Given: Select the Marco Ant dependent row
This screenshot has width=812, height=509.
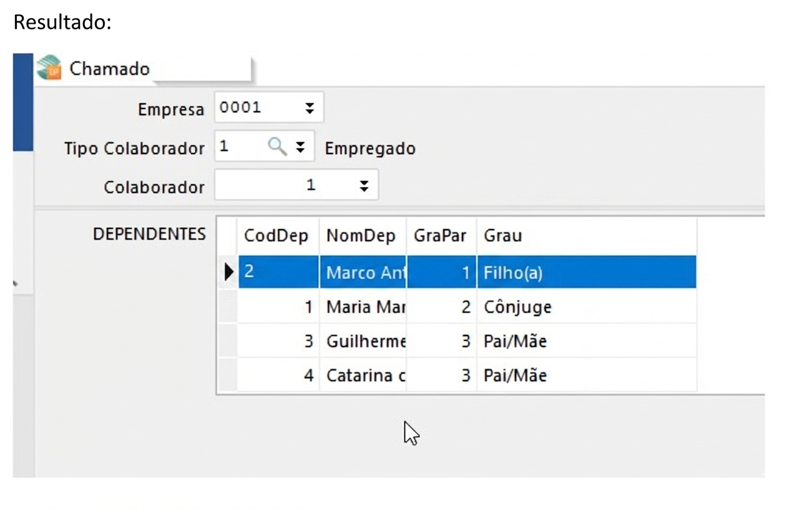Looking at the screenshot, I should coord(467,272).
